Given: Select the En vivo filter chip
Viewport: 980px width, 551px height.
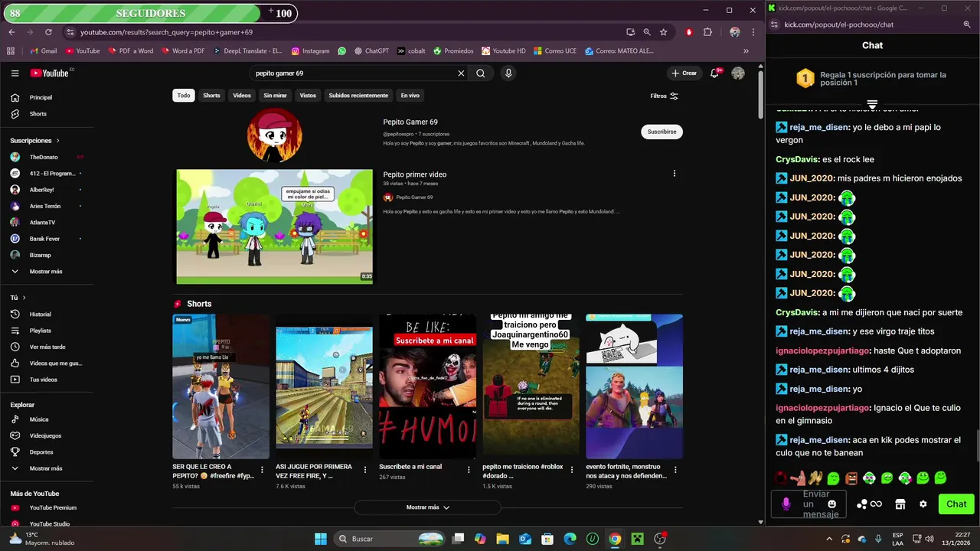Looking at the screenshot, I should (x=410, y=96).
